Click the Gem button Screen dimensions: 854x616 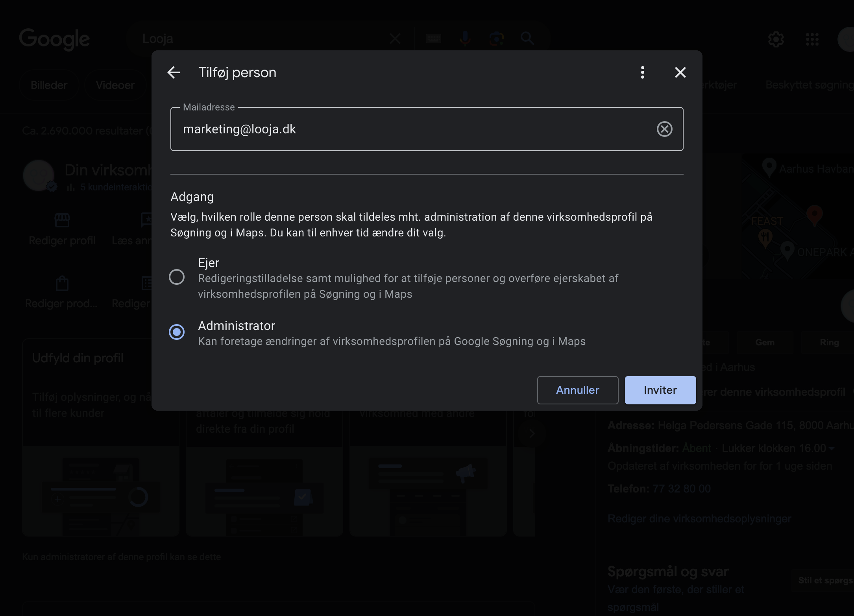(x=765, y=343)
